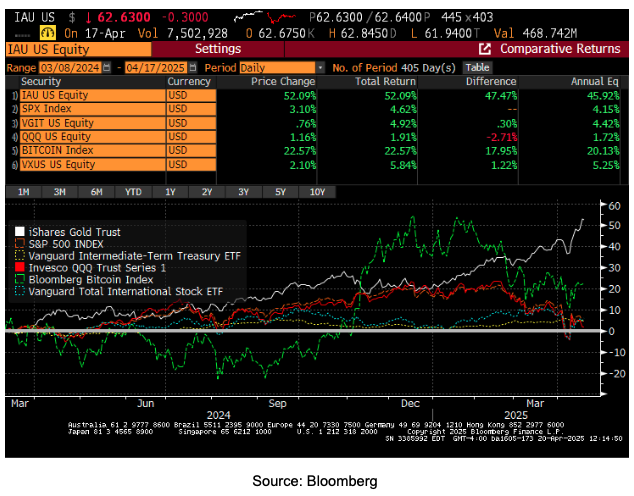Click the yellow gauge icon beside On 17-Apr

coord(48,32)
